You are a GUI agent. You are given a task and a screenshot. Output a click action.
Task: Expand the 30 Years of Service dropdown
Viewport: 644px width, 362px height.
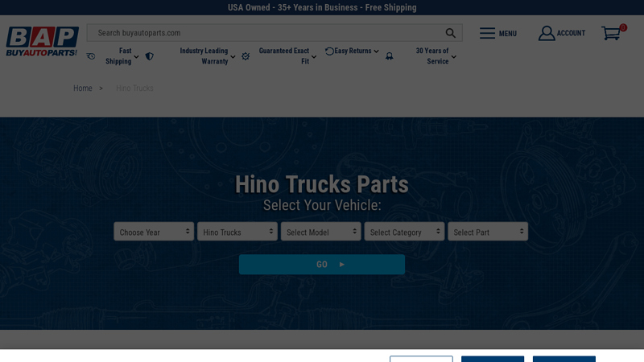coord(454,57)
